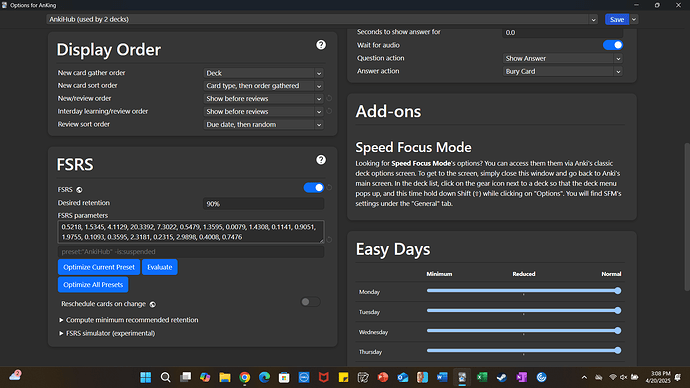Click Optimize Current Preset

99,267
